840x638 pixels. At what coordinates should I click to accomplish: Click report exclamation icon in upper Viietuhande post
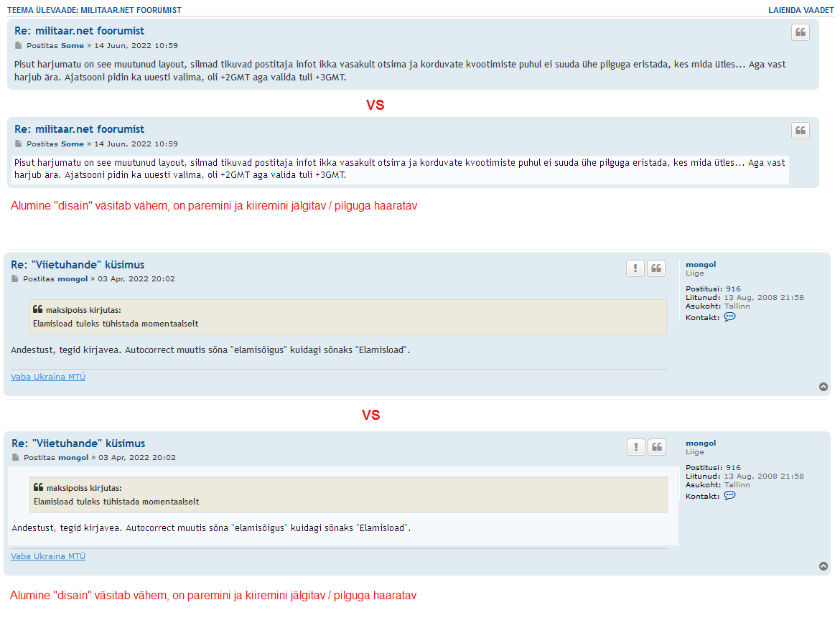pyautogui.click(x=635, y=268)
